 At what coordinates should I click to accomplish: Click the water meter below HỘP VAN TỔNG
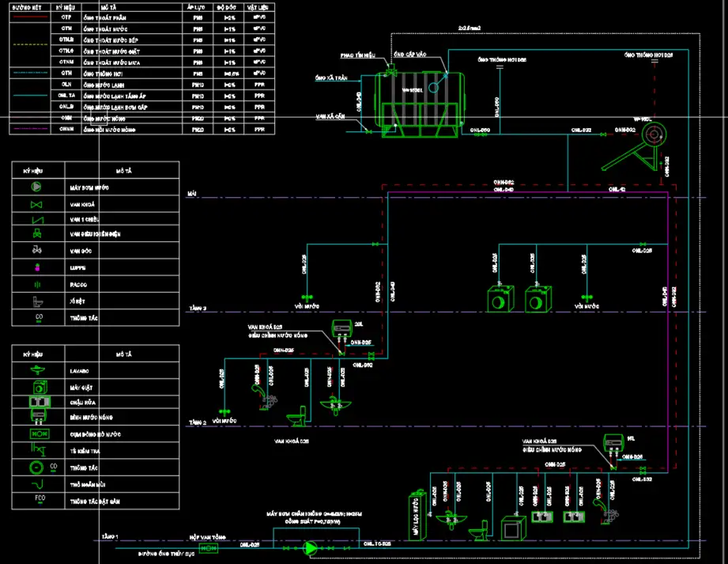point(209,548)
